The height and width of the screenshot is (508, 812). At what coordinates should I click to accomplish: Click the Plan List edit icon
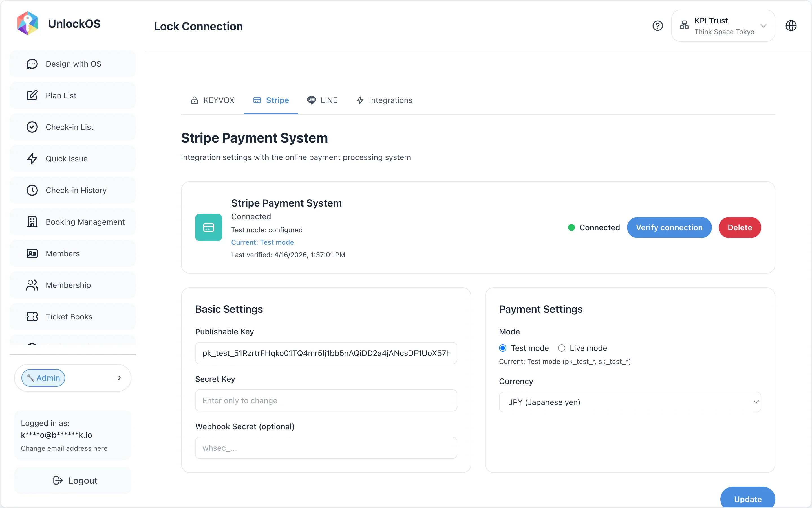click(32, 95)
